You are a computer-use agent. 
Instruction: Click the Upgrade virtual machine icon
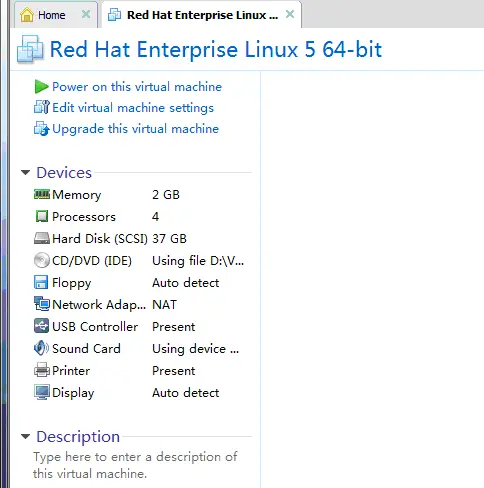[x=42, y=129]
